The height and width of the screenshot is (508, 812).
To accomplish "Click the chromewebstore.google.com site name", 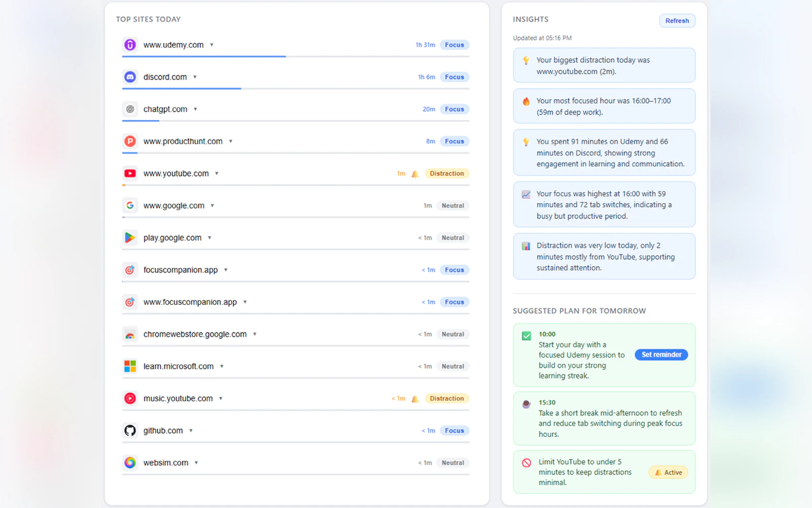I will 195,334.
